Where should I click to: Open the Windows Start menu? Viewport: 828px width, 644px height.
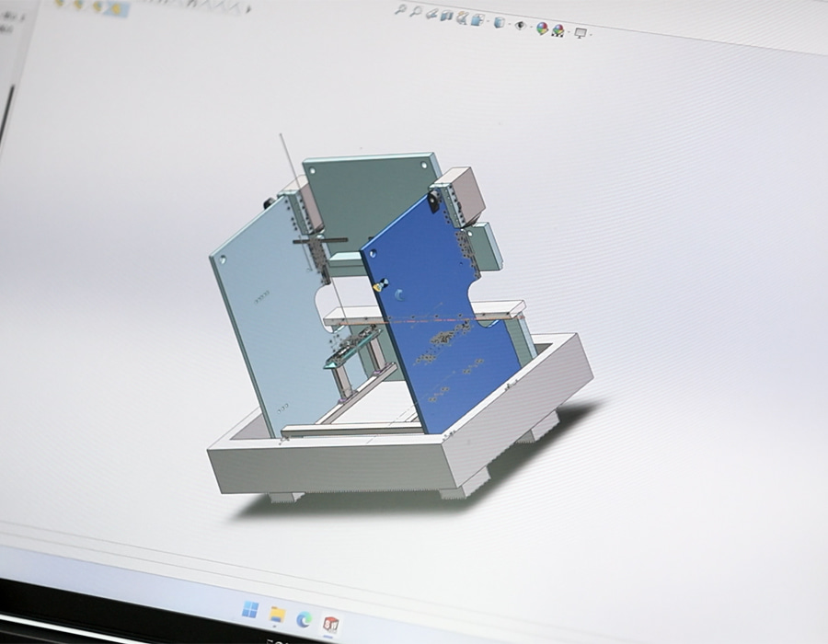[x=249, y=609]
